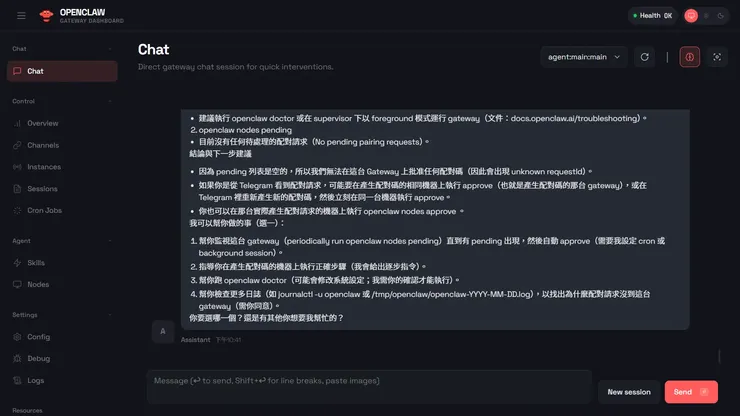Go to Nodes page
This screenshot has width=740, height=416.
coord(62,285)
